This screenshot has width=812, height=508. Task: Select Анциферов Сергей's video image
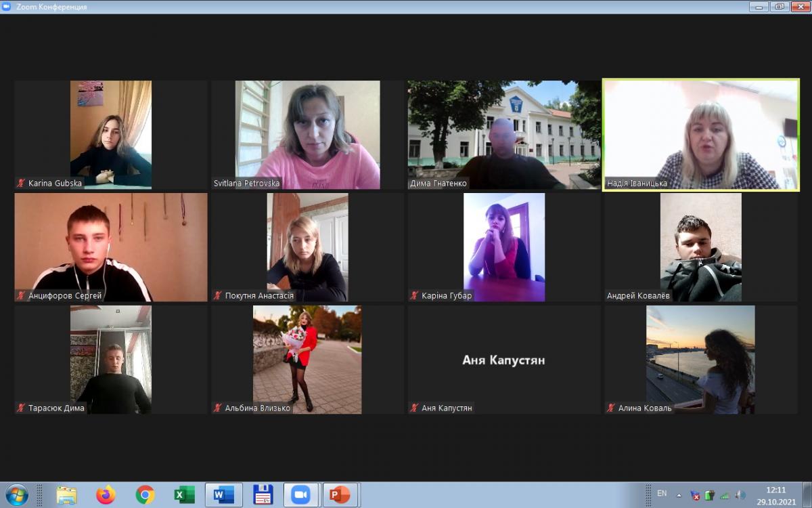click(x=111, y=247)
